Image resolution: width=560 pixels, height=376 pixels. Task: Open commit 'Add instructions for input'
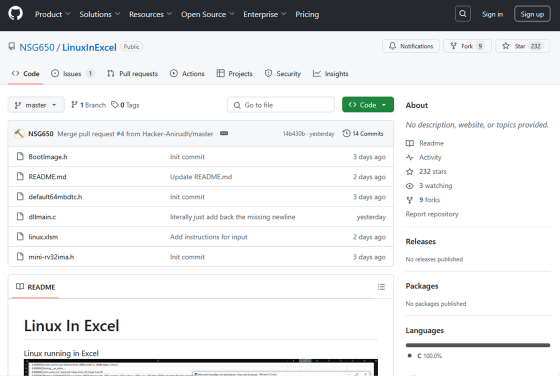209,237
